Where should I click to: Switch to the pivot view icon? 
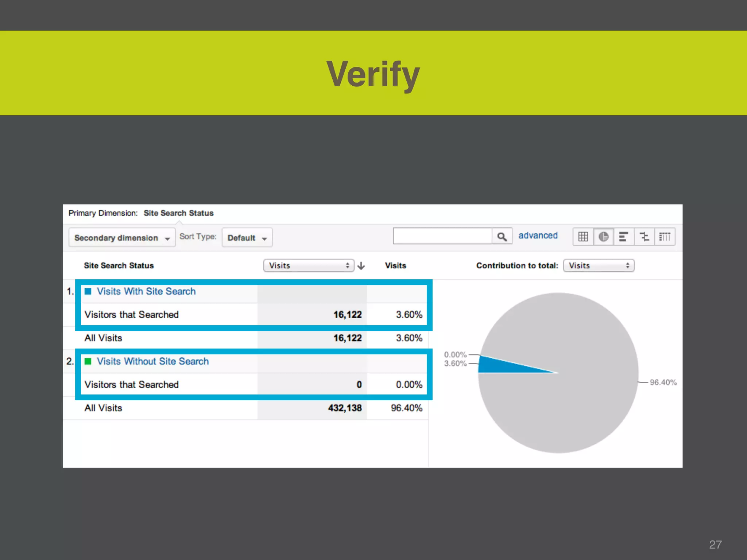click(665, 237)
